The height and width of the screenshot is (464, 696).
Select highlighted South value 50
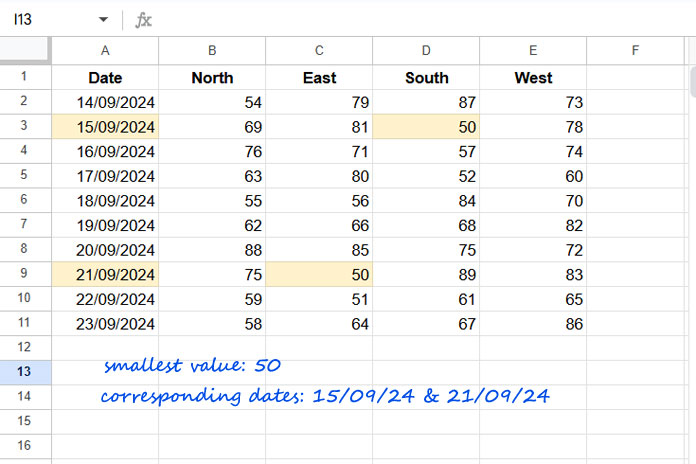(426, 127)
